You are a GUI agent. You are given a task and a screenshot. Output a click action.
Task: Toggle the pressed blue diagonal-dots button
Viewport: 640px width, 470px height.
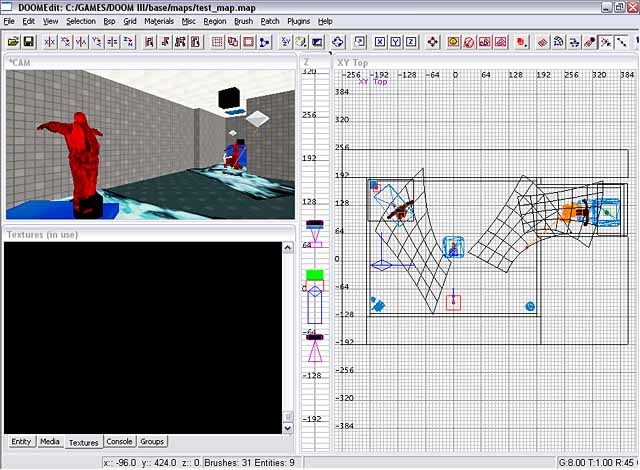click(621, 42)
